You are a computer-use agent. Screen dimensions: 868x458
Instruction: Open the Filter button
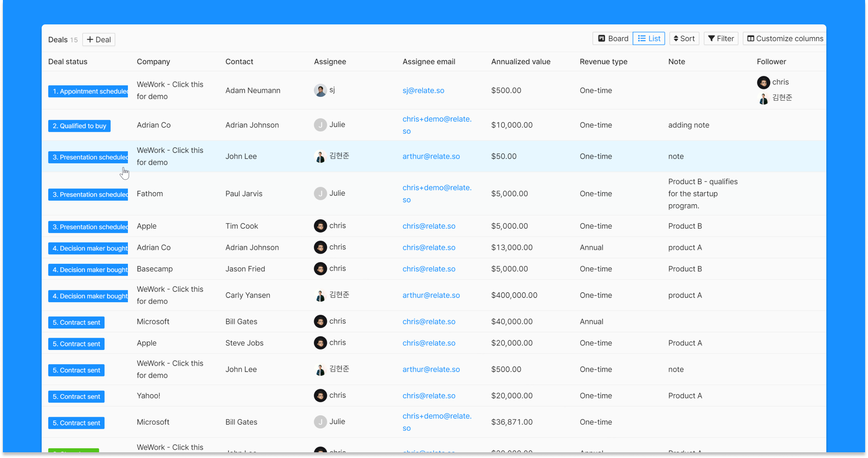[x=721, y=38]
